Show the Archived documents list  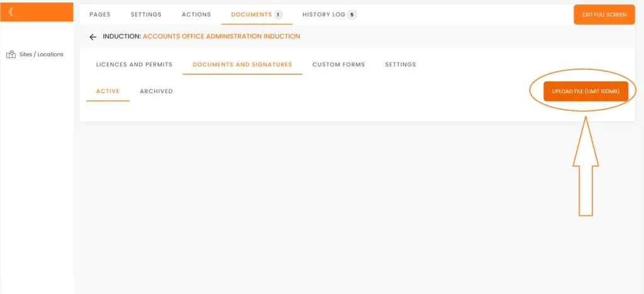[x=156, y=91]
